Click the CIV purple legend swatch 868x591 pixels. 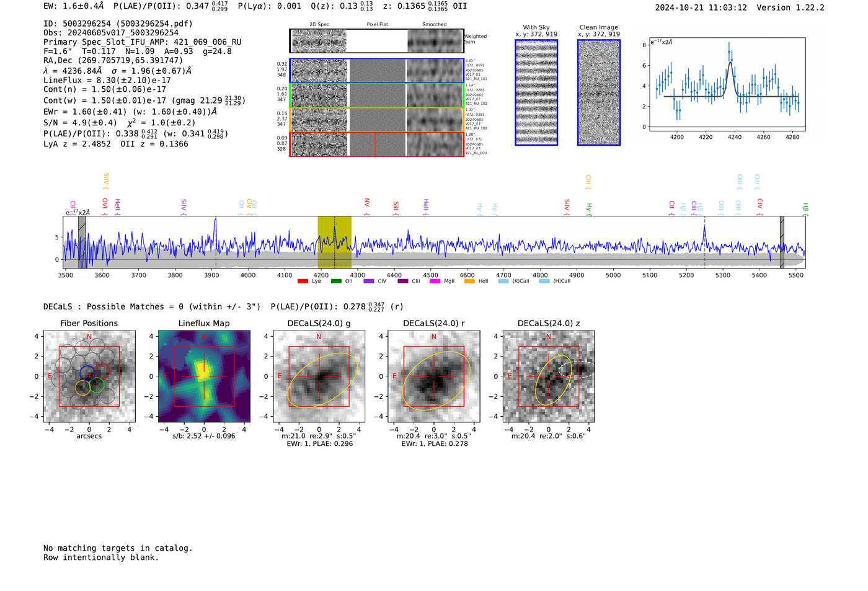(x=369, y=281)
